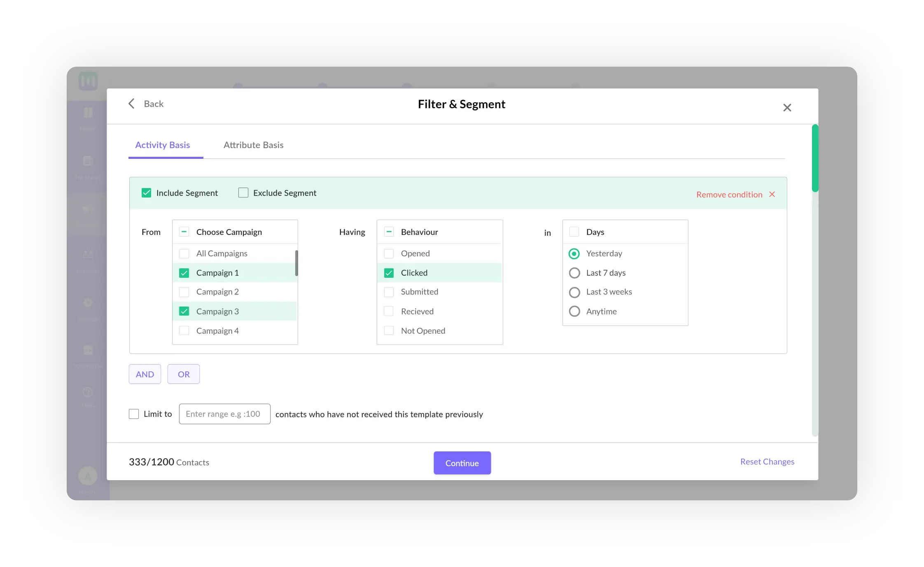Enable the Limit to option
This screenshot has width=924, height=567.
point(133,414)
